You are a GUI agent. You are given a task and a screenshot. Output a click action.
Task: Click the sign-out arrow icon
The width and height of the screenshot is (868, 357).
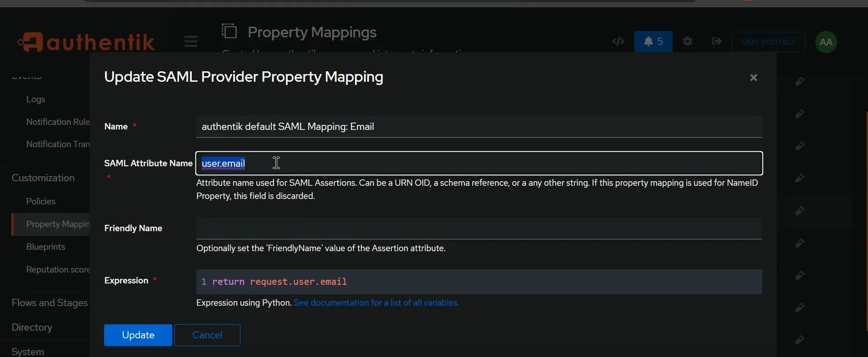717,42
